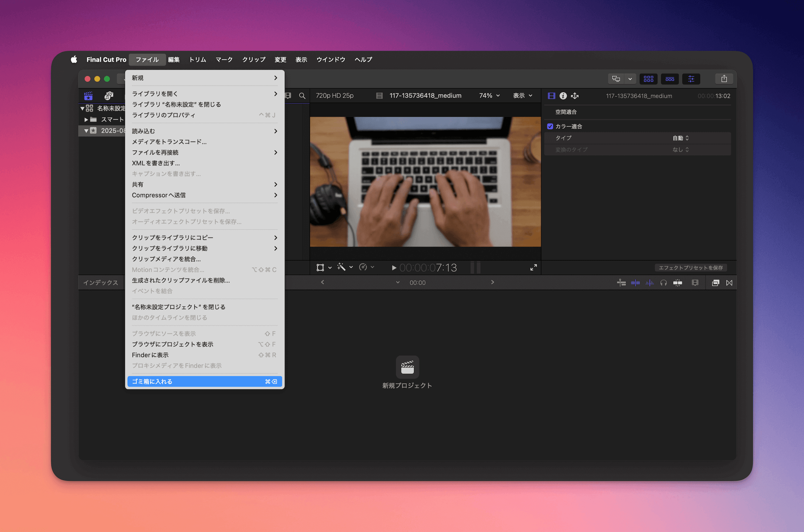Open clip appearance filmstrip in timeline
The height and width of the screenshot is (532, 804).
[x=695, y=283]
